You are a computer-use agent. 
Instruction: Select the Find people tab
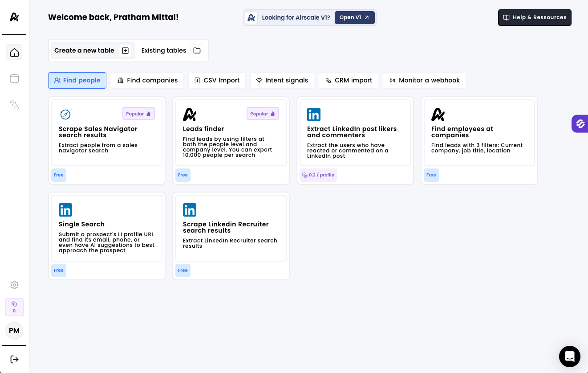(77, 81)
